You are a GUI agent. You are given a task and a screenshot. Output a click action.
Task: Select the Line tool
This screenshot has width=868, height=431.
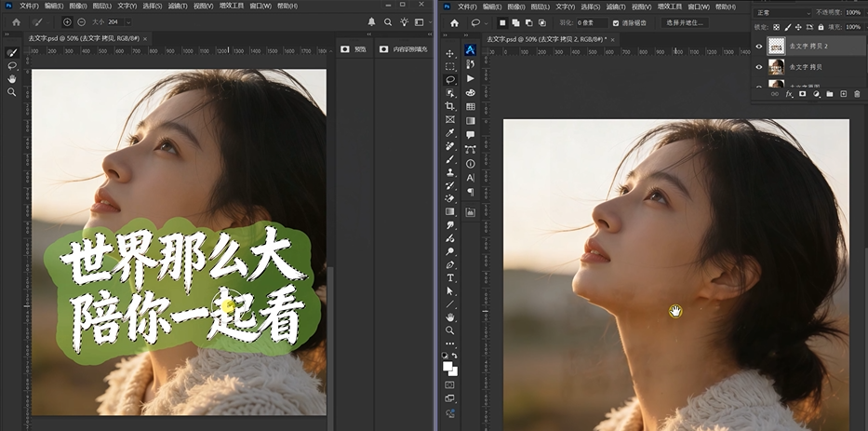click(450, 304)
